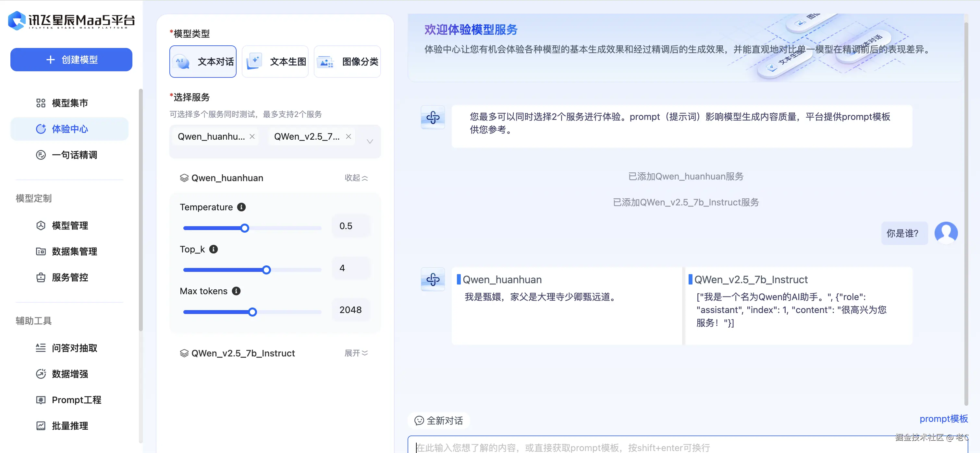The image size is (980, 453).
Task: Click the 创建模型 button
Action: pyautogui.click(x=71, y=60)
